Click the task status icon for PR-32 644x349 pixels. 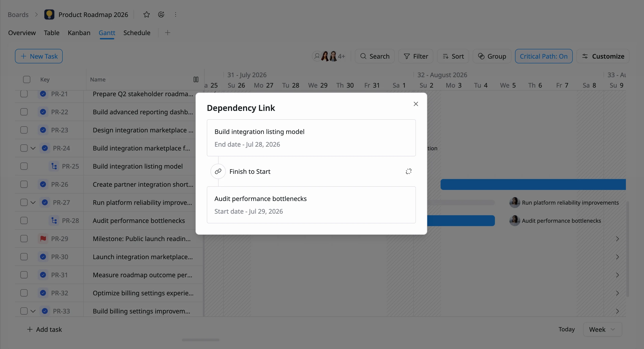click(43, 293)
